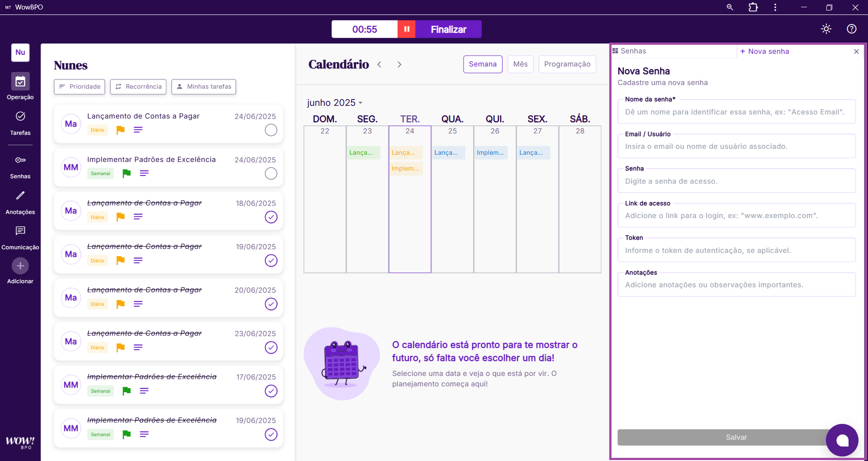868x461 pixels.
Task: Click the Nova senha link
Action: pos(764,52)
